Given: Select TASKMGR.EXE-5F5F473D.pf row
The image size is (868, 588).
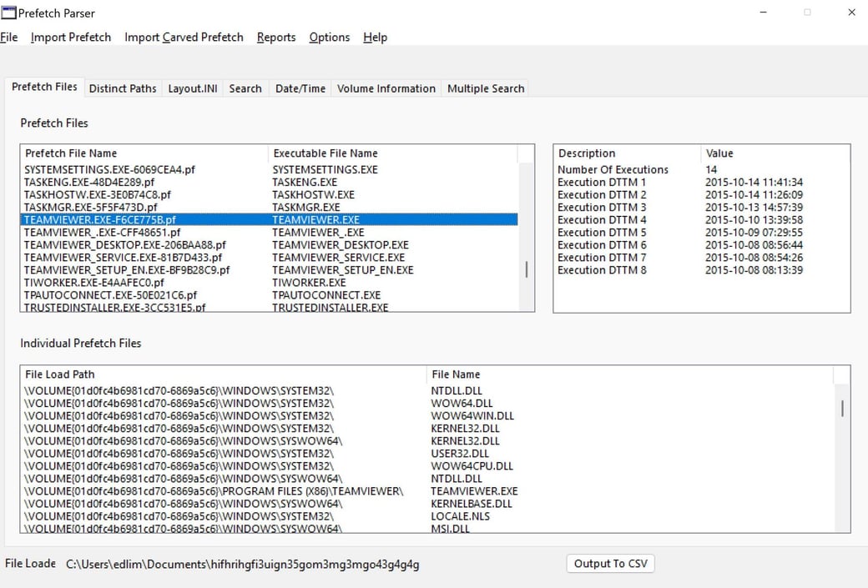Looking at the screenshot, I should (269, 208).
